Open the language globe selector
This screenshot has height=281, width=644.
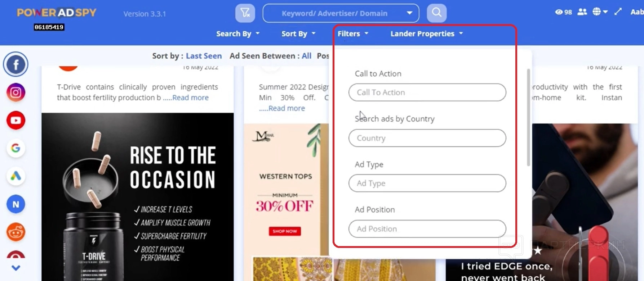(x=600, y=12)
